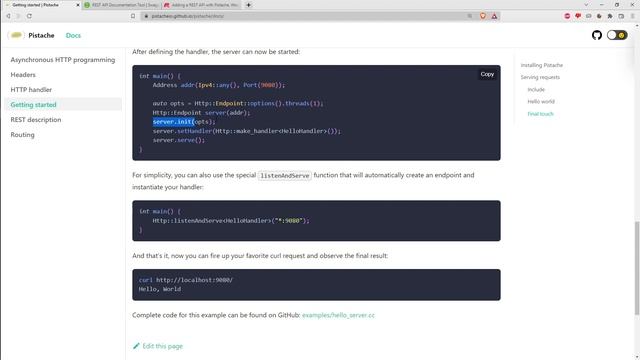Open the GitHub repository icon
The width and height of the screenshot is (640, 360).
click(597, 36)
